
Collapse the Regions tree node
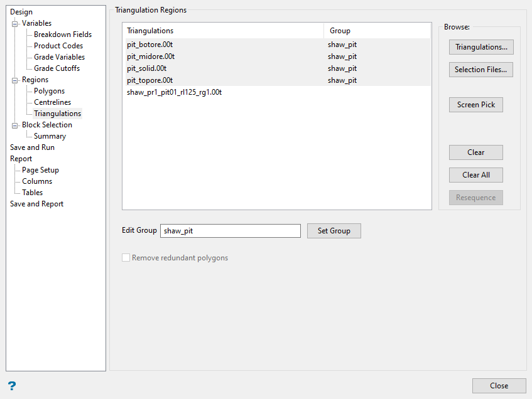click(14, 80)
